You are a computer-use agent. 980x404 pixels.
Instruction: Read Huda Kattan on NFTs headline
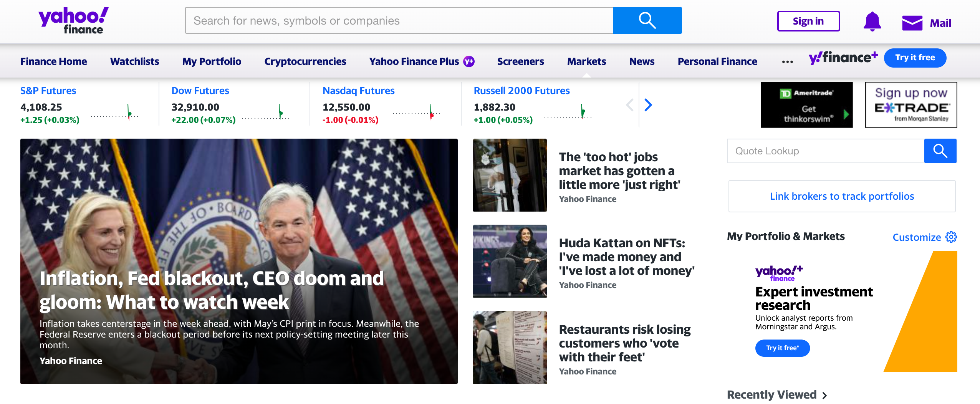point(627,257)
